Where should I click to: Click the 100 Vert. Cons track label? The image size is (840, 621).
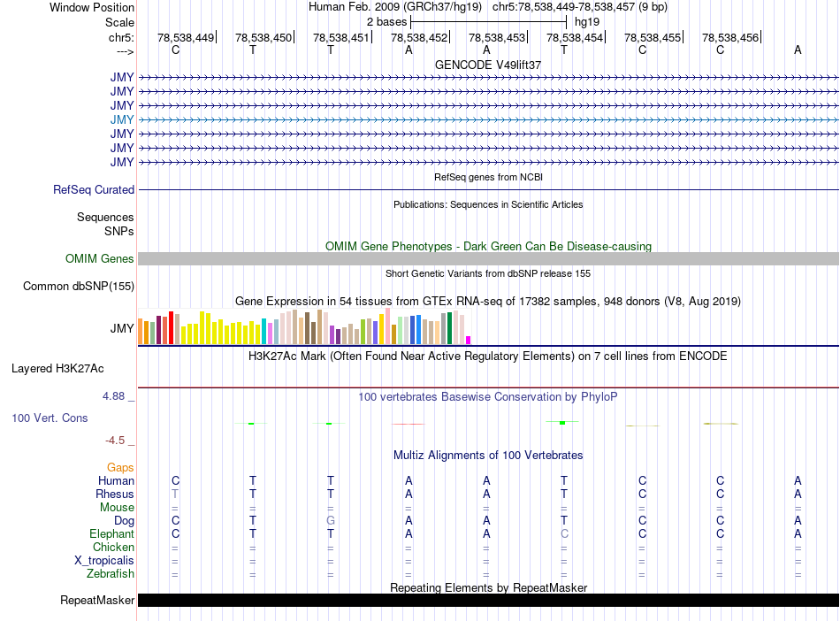[50, 418]
